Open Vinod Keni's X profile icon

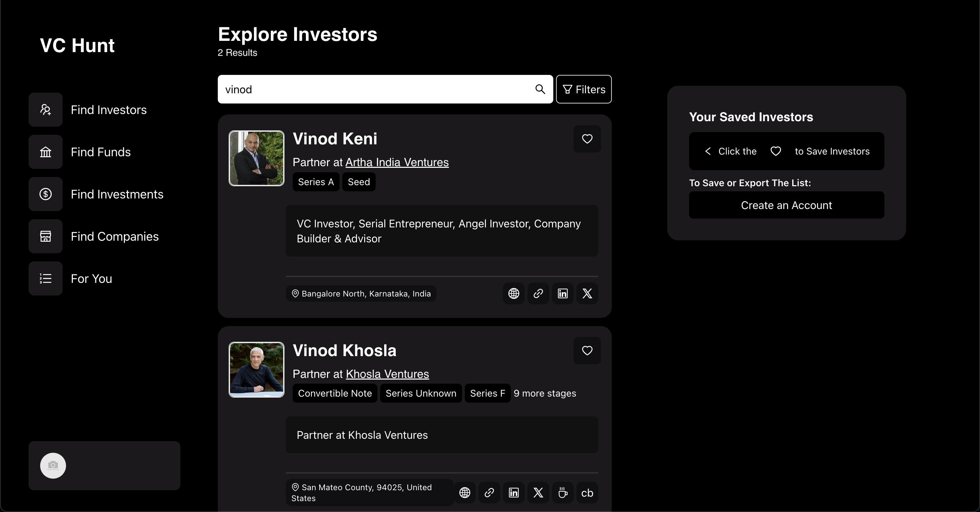pyautogui.click(x=587, y=293)
